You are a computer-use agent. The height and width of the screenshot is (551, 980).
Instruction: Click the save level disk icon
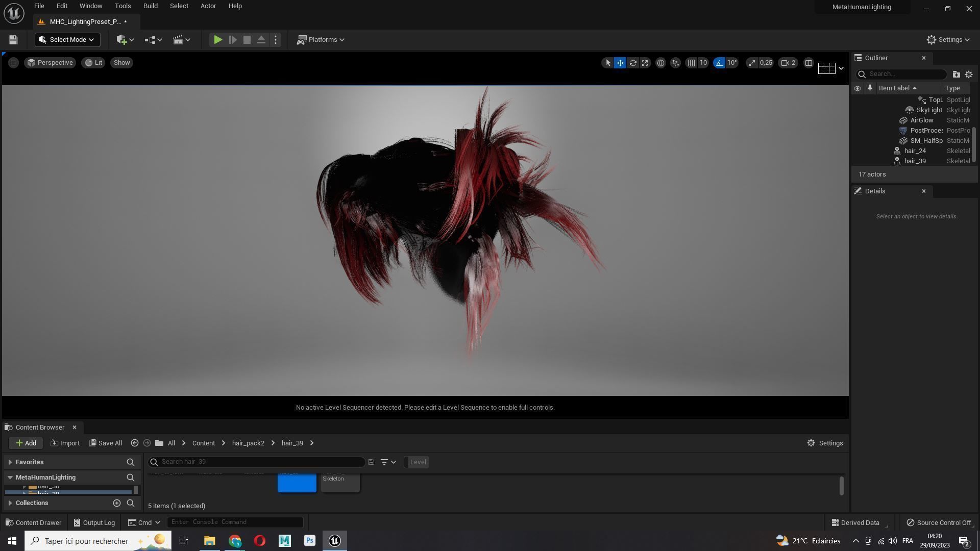coord(13,40)
